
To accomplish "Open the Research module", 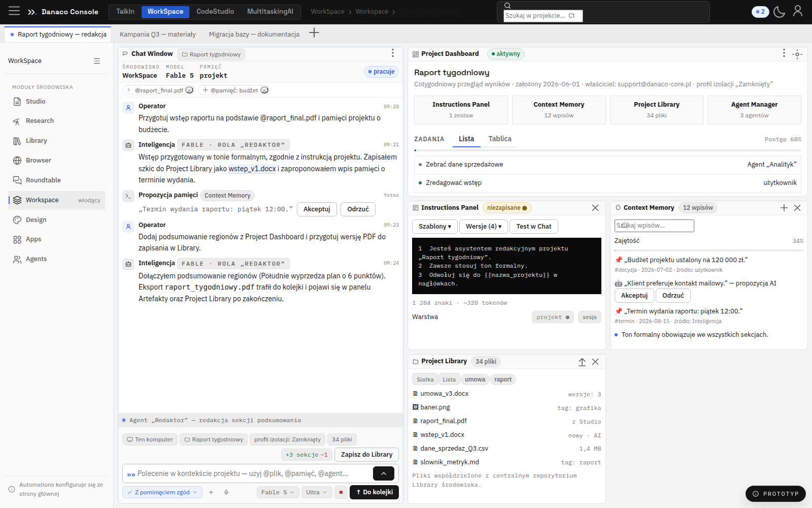I will pyautogui.click(x=57, y=121).
